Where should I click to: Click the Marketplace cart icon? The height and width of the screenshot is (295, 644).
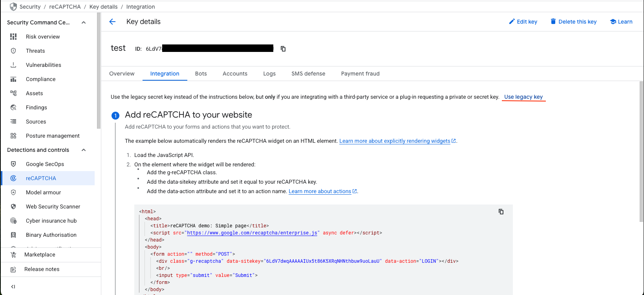(x=13, y=254)
